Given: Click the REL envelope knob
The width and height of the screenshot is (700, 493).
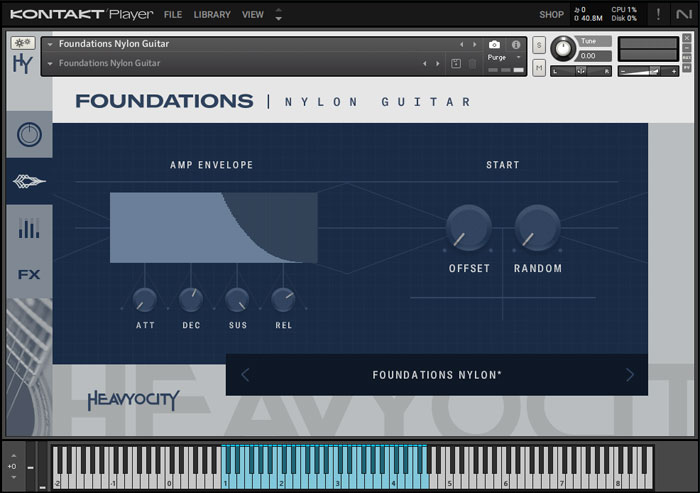Looking at the screenshot, I should point(283,300).
